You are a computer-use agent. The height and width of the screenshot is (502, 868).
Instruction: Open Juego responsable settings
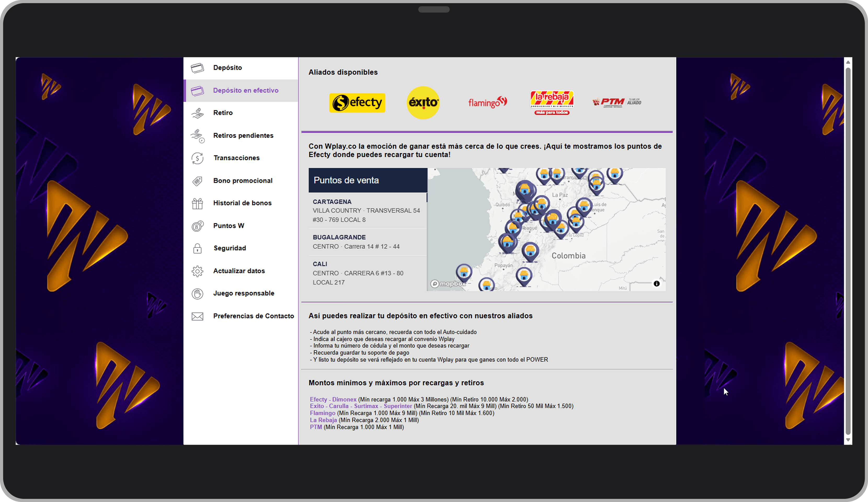243,294
